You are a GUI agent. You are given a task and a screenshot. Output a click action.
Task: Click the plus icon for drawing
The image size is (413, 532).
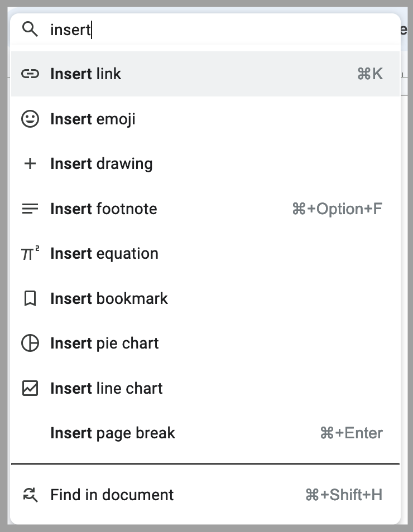point(30,164)
